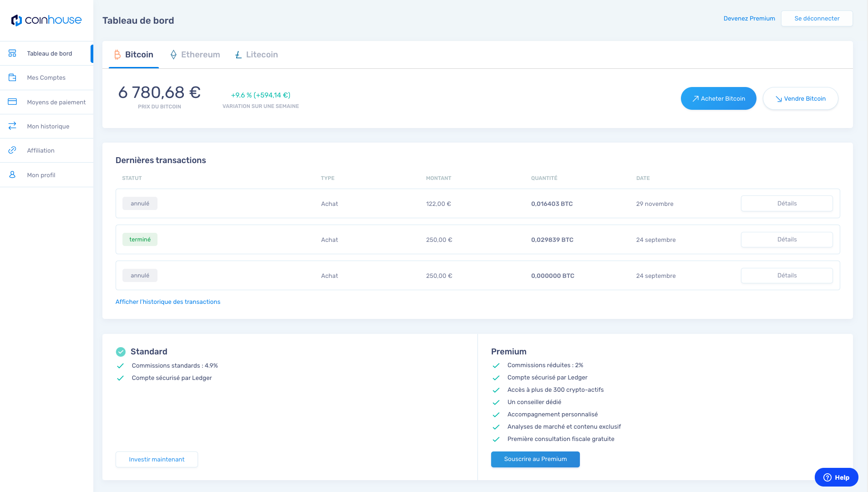Open Détails for the 0,000000 BTC transaction
This screenshot has height=492, width=868.
(x=787, y=276)
